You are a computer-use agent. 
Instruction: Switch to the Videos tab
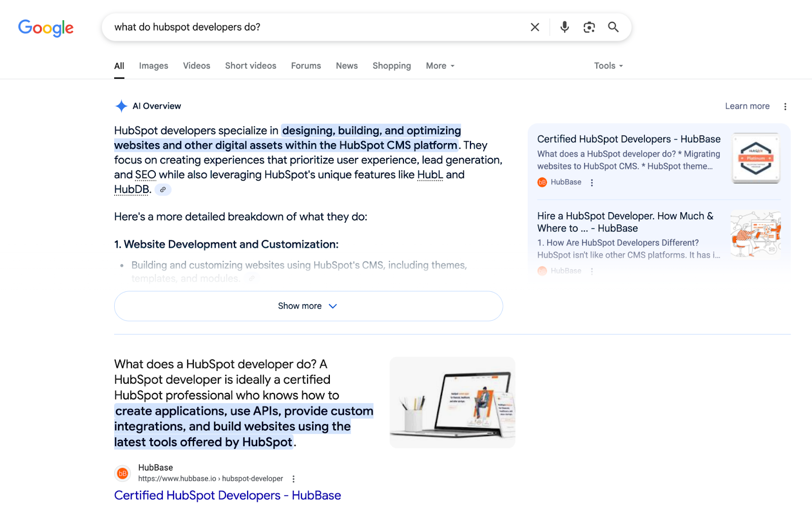pos(196,66)
